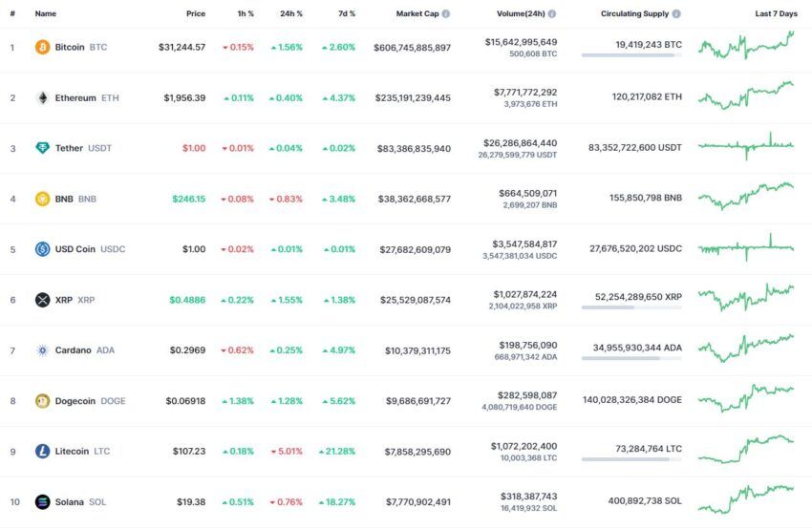Sort by the 7d % column header
Screen dimensions: 812x529
347,14
